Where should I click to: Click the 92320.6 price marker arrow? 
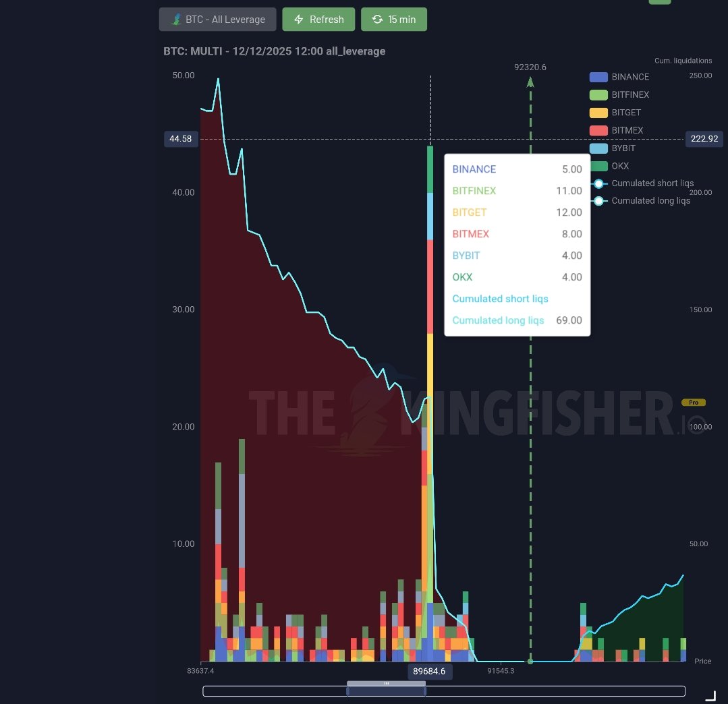point(530,82)
